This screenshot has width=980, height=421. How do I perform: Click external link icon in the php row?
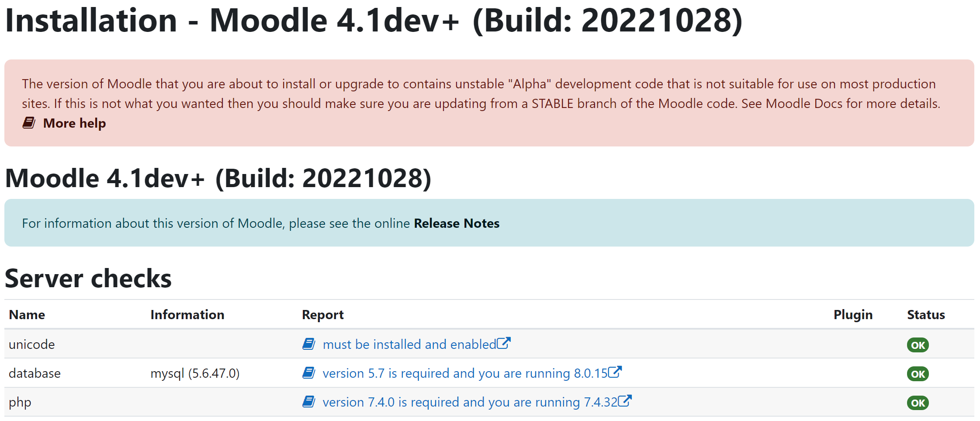[x=625, y=401]
